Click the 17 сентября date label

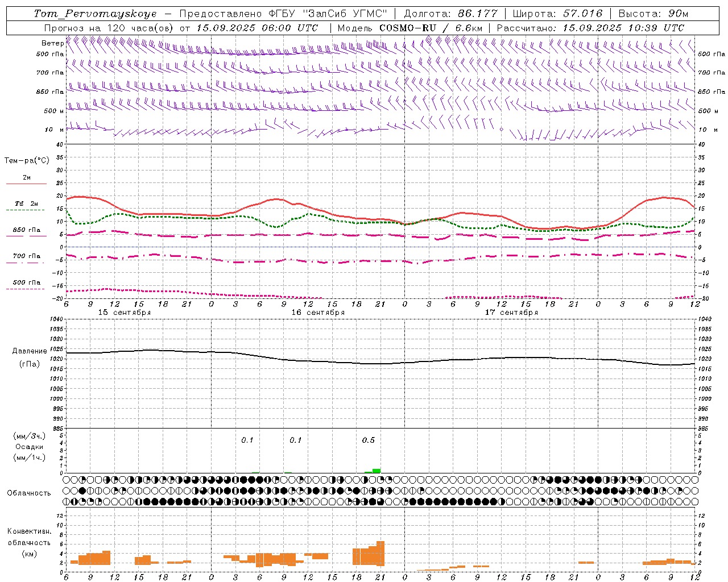pos(511,313)
